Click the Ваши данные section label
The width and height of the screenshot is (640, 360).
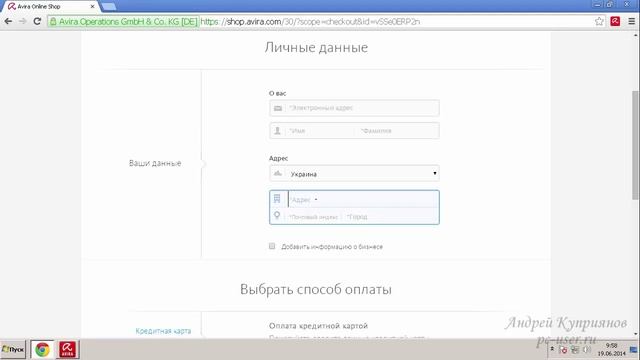click(155, 163)
